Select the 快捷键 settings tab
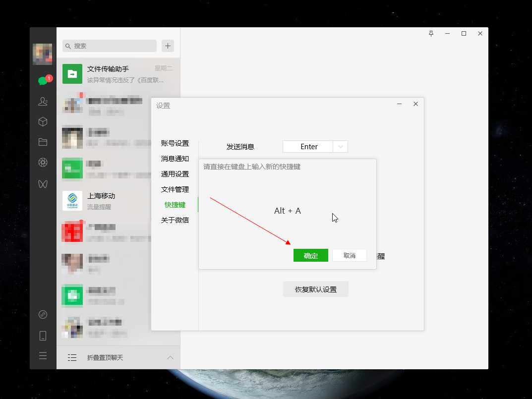 175,205
